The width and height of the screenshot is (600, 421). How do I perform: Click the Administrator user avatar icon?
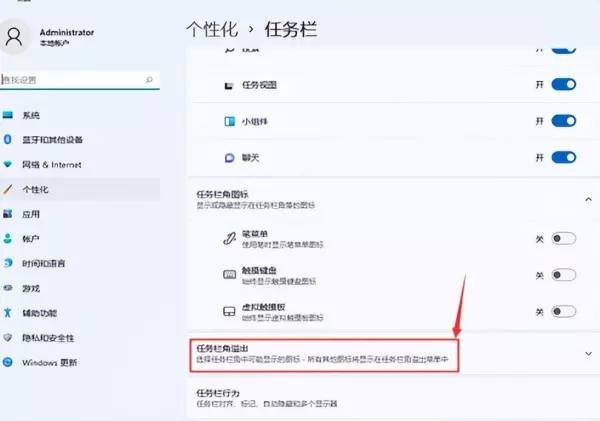point(14,37)
